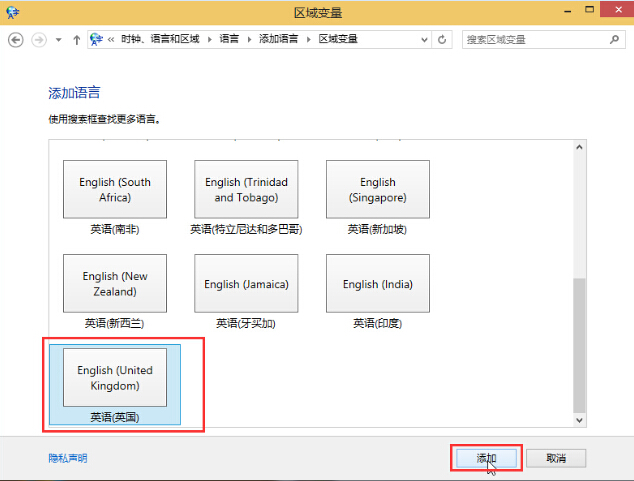Open the 隐私声明 link
The image size is (634, 481).
click(68, 458)
